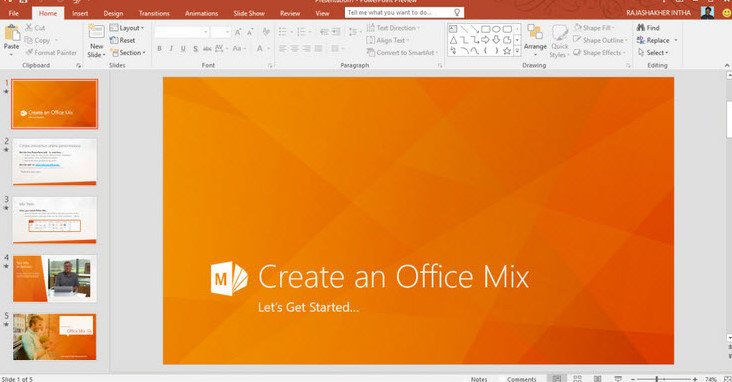This screenshot has width=732, height=382.
Task: Select the triangle shape in the gallery
Action: 453,40
